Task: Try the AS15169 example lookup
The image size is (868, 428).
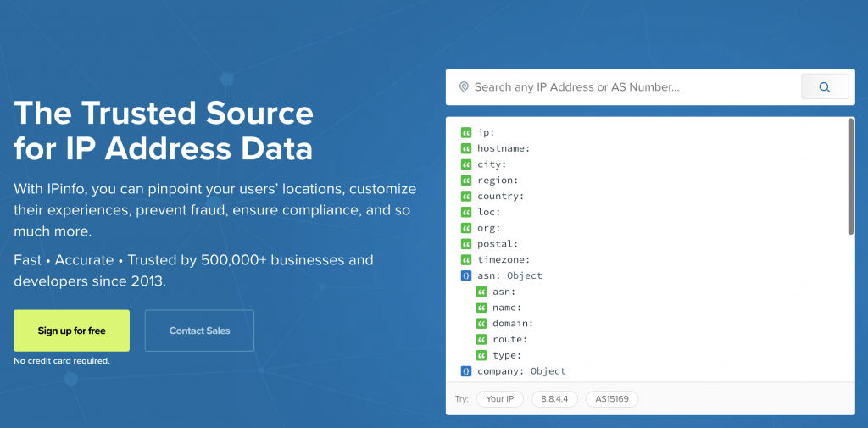Action: point(612,398)
